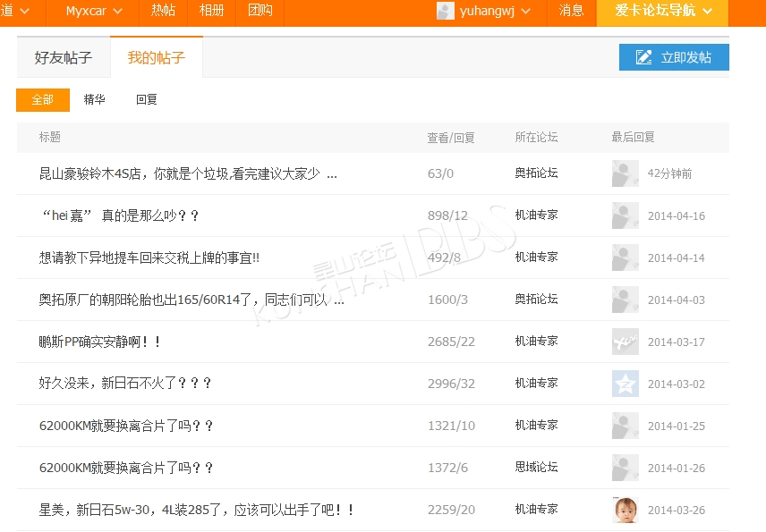This screenshot has height=532, width=766.
Task: Open baby photo avatar dated 2014-03-26
Action: pos(626,509)
